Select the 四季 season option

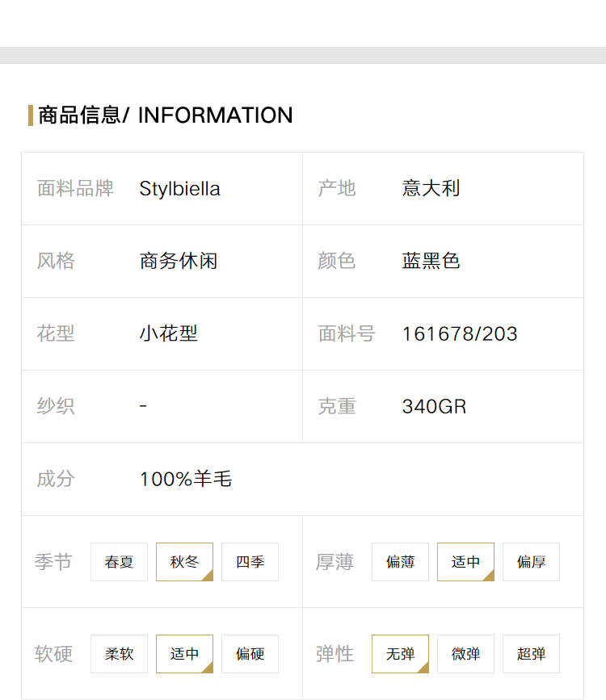pyautogui.click(x=250, y=562)
